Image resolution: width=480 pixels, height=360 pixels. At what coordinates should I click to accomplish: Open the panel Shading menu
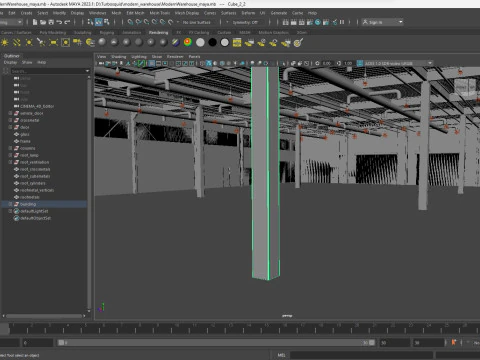coord(119,57)
